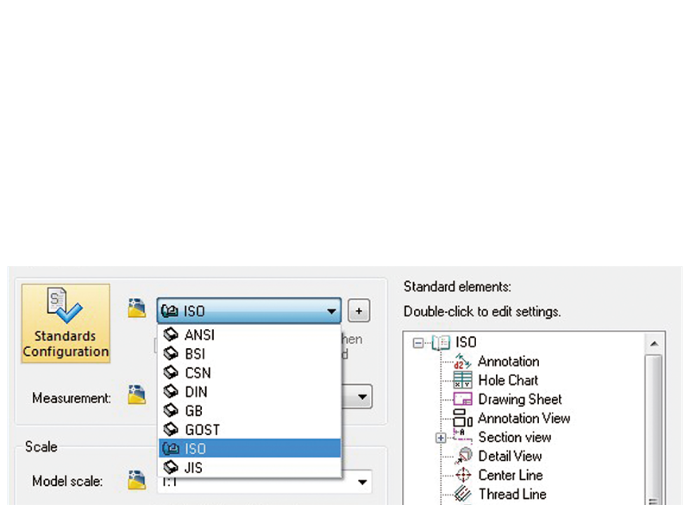Collapse the ISO standard dropdown arrow
Image resolution: width=690 pixels, height=517 pixels.
(x=331, y=311)
